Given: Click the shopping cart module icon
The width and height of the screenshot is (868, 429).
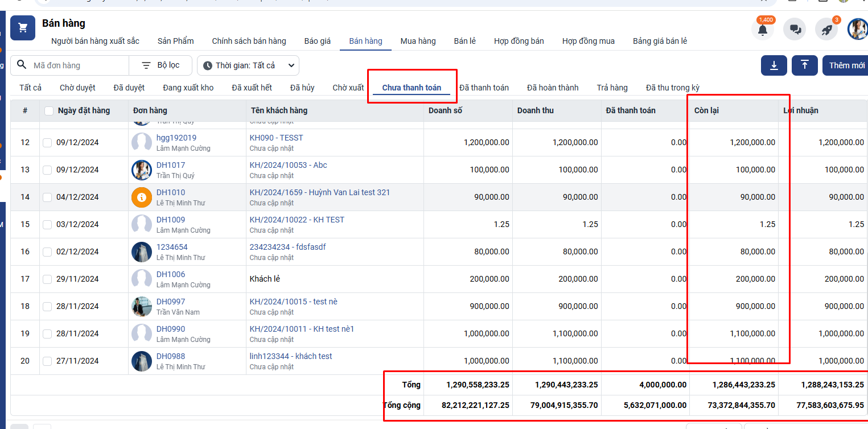Looking at the screenshot, I should (x=23, y=28).
